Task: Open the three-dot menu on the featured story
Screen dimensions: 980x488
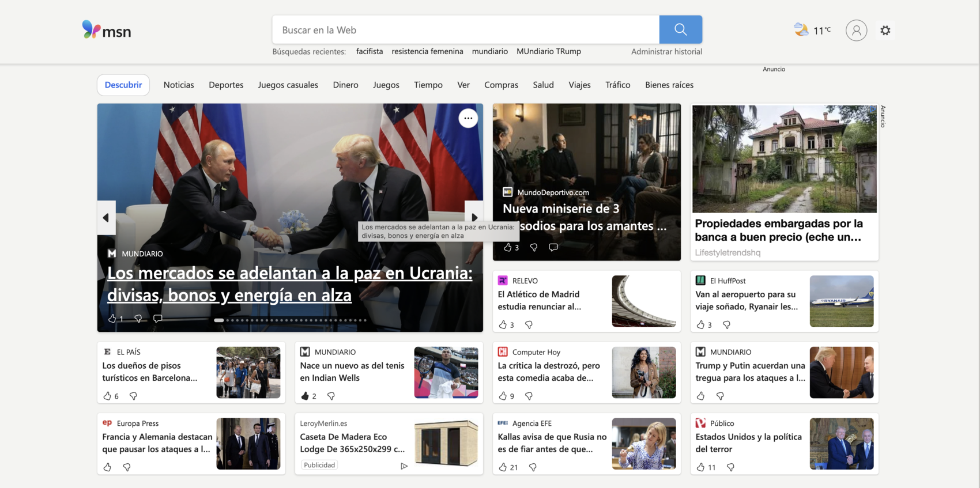Action: [x=468, y=118]
